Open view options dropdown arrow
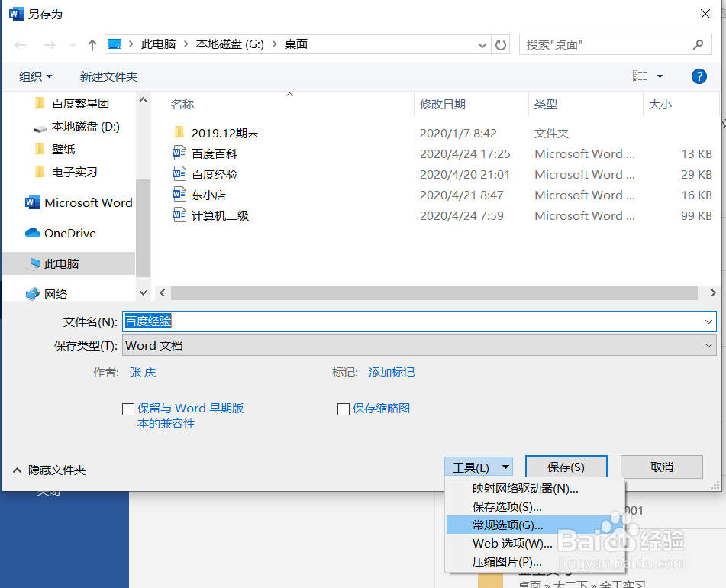Viewport: 726px width, 588px height. [660, 76]
